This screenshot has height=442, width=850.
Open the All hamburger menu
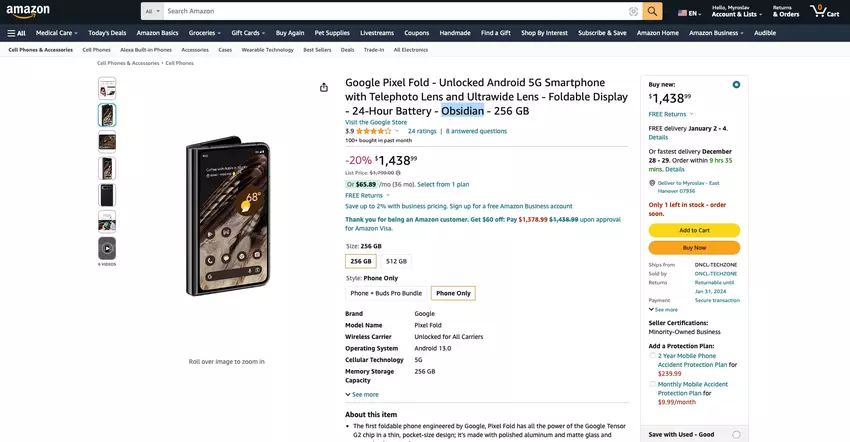[16, 33]
